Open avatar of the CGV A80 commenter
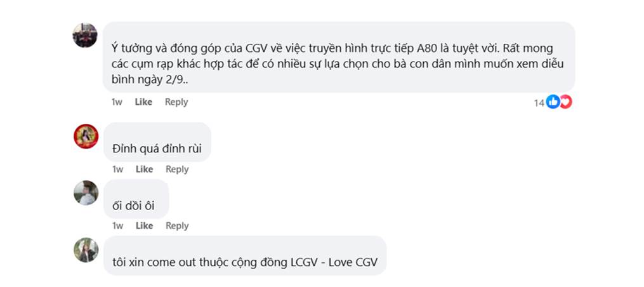The image size is (644, 287). point(86,35)
